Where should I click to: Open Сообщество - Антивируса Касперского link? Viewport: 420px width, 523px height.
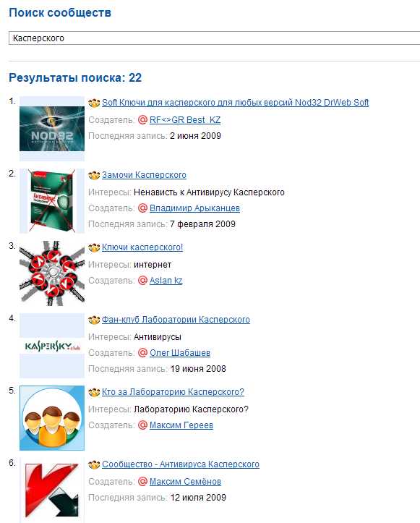[x=181, y=464]
